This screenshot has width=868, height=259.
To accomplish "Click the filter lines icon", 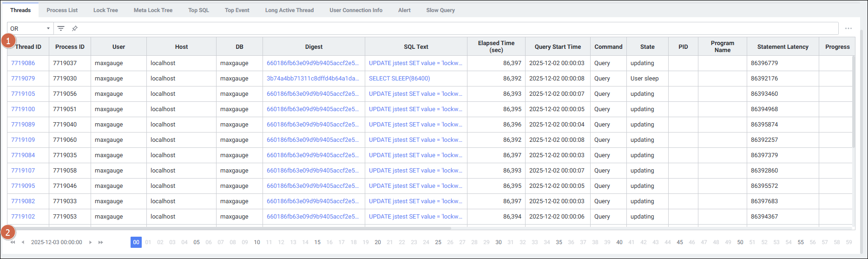I will pos(61,28).
